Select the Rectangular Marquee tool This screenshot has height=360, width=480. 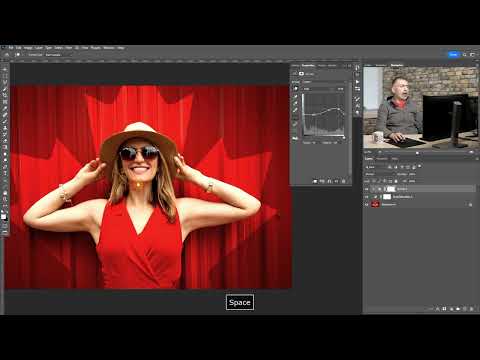pos(5,76)
